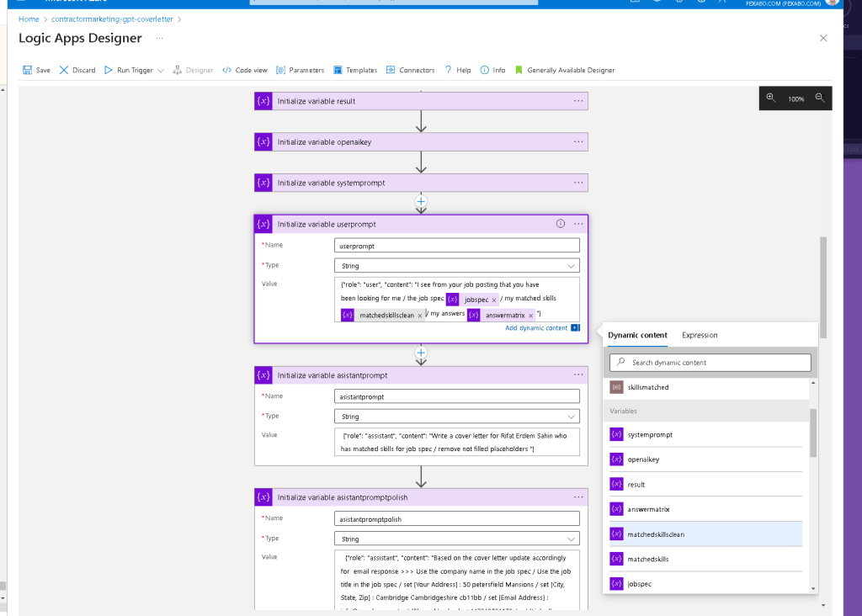Image resolution: width=862 pixels, height=616 pixels.
Task: Open the Type dropdown for userprompt
Action: (457, 266)
